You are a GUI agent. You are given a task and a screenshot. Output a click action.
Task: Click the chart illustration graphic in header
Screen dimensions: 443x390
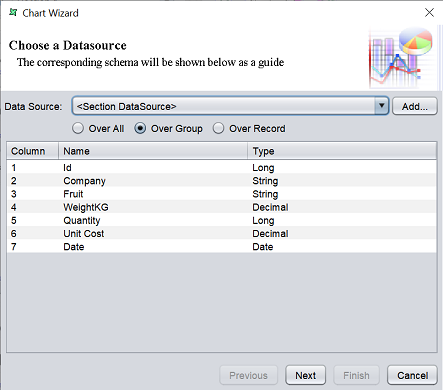coord(401,58)
